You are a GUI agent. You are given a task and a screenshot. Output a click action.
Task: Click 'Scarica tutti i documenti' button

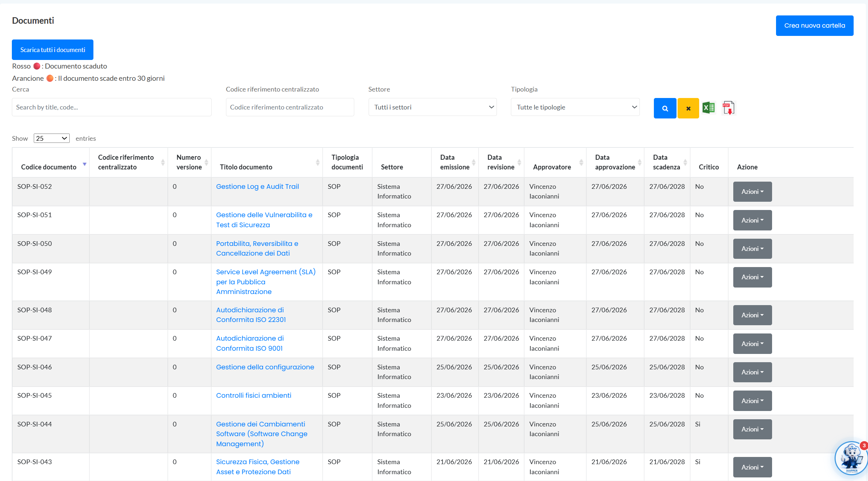[x=52, y=50]
